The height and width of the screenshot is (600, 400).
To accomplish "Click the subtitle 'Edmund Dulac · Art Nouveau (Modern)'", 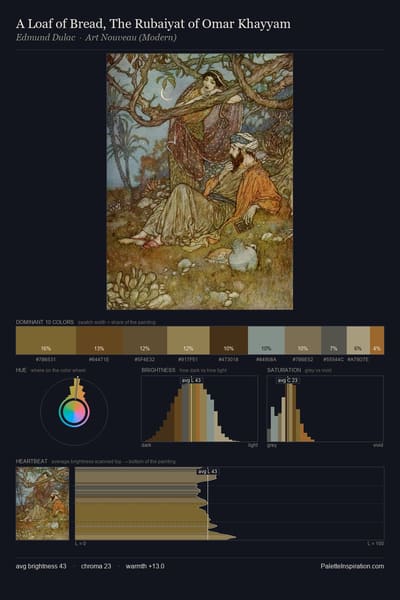I will point(96,38).
